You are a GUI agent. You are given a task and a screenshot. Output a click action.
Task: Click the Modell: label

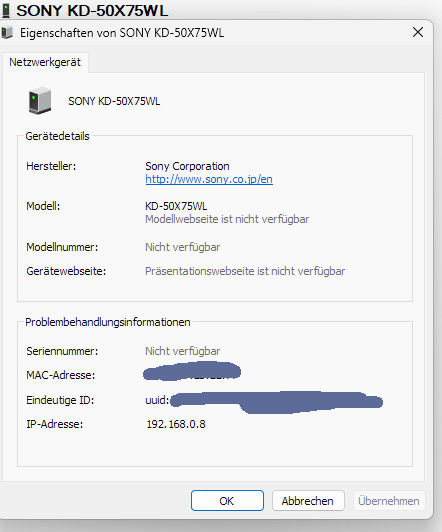click(43, 206)
